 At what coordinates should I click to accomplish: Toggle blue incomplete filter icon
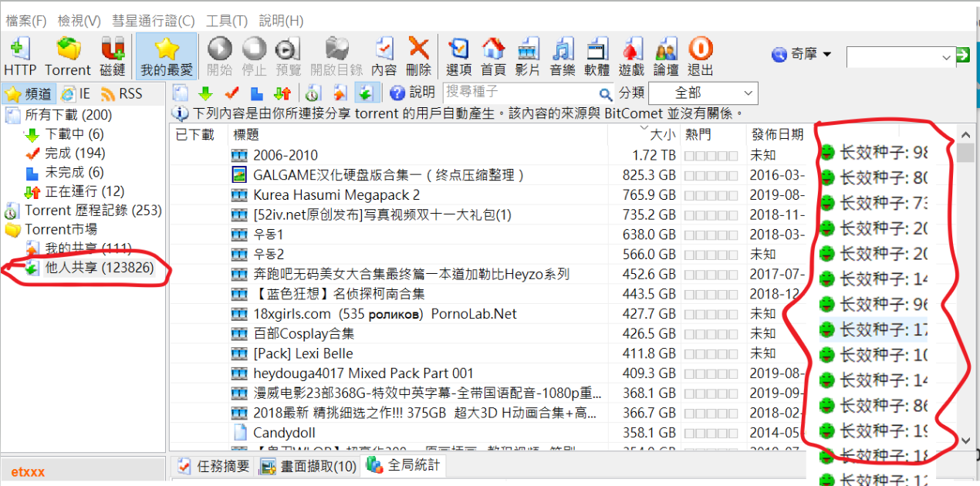click(257, 93)
